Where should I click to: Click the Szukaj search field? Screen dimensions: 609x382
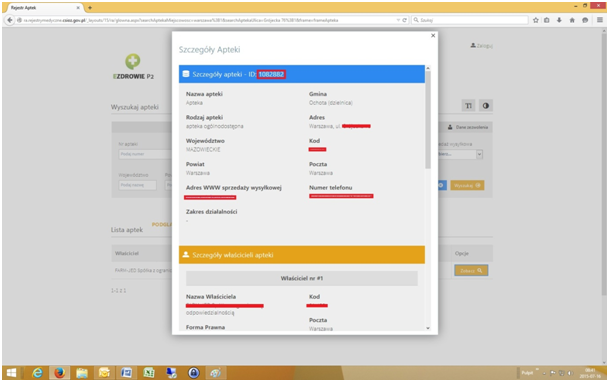pyautogui.click(x=470, y=20)
